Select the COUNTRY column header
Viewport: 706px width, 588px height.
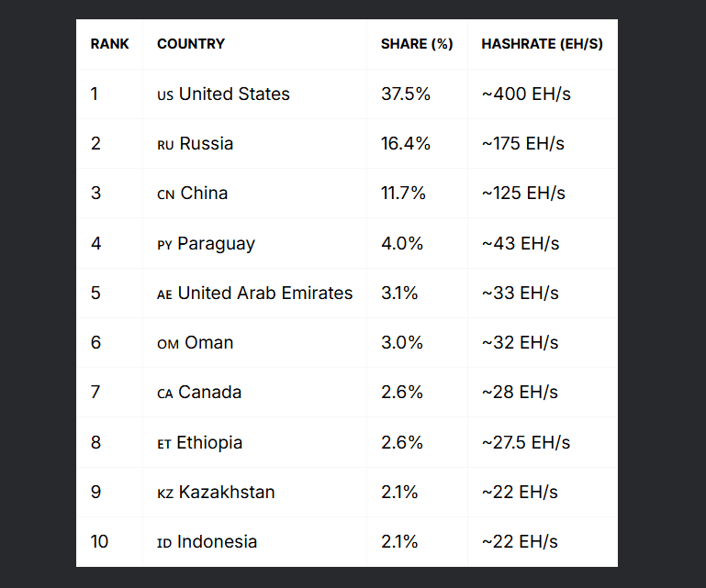tap(191, 44)
